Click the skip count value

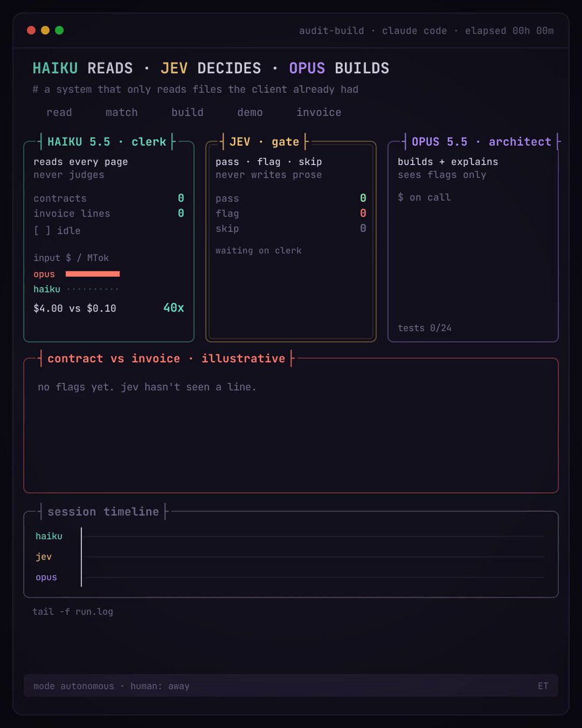[x=363, y=229]
